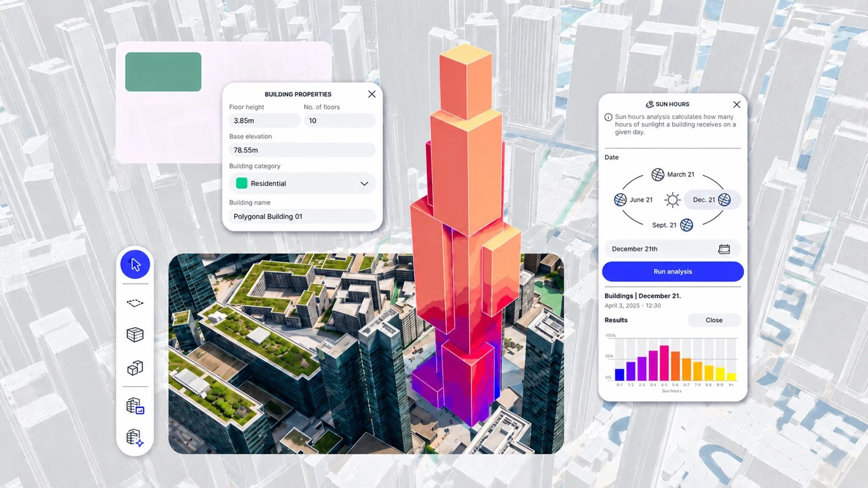Select Sept. 21 date option
Screen dimensions: 868x488
[x=672, y=225]
